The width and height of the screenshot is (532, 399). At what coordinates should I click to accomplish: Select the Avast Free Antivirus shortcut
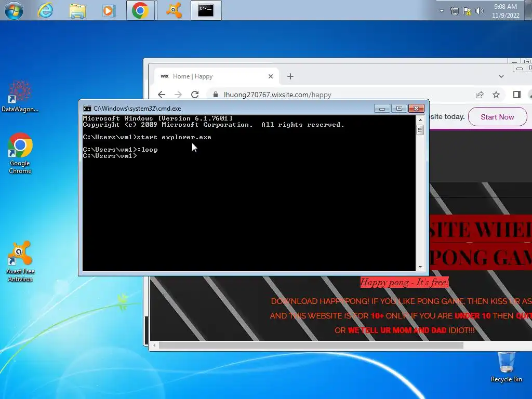20,262
